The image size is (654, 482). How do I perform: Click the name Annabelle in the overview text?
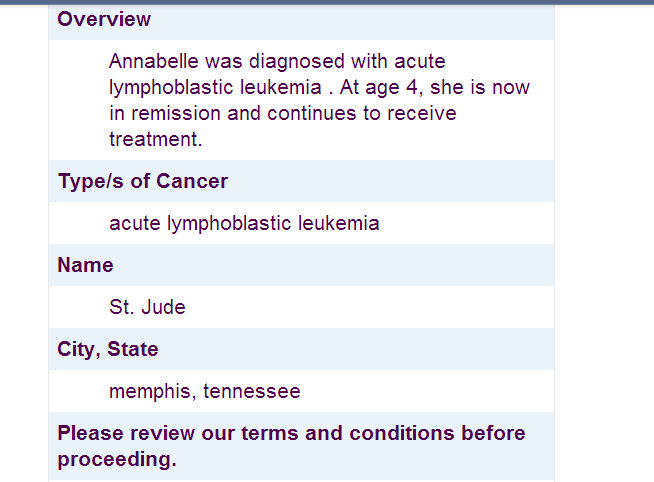[x=153, y=61]
